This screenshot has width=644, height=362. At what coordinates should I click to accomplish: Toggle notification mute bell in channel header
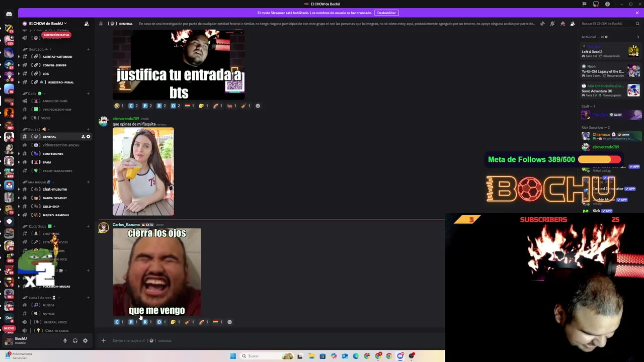pos(552,24)
